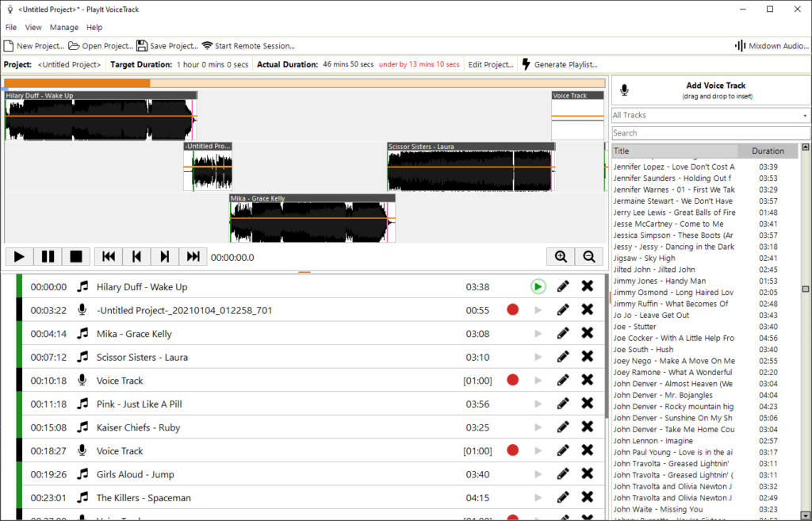812x521 pixels.
Task: Open Mixdown Audio
Action: point(772,46)
